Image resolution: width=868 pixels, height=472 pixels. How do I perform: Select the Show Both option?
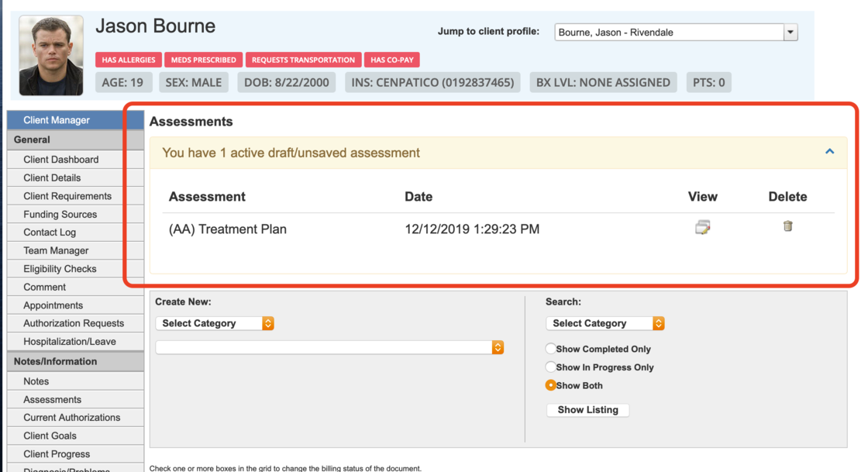(550, 385)
